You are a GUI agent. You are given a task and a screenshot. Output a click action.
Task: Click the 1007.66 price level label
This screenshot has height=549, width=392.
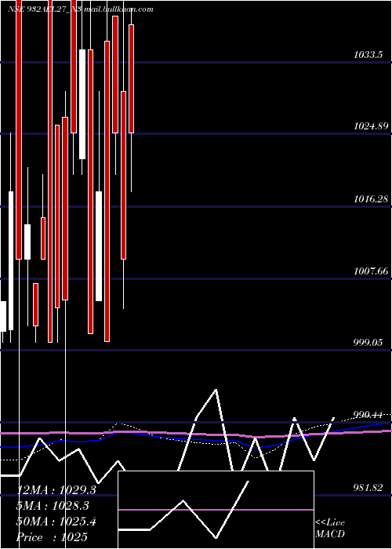(371, 271)
